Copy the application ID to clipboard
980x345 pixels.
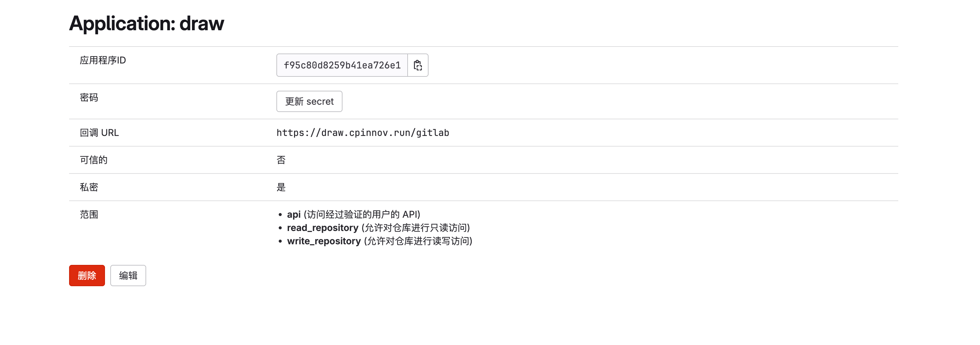point(418,65)
